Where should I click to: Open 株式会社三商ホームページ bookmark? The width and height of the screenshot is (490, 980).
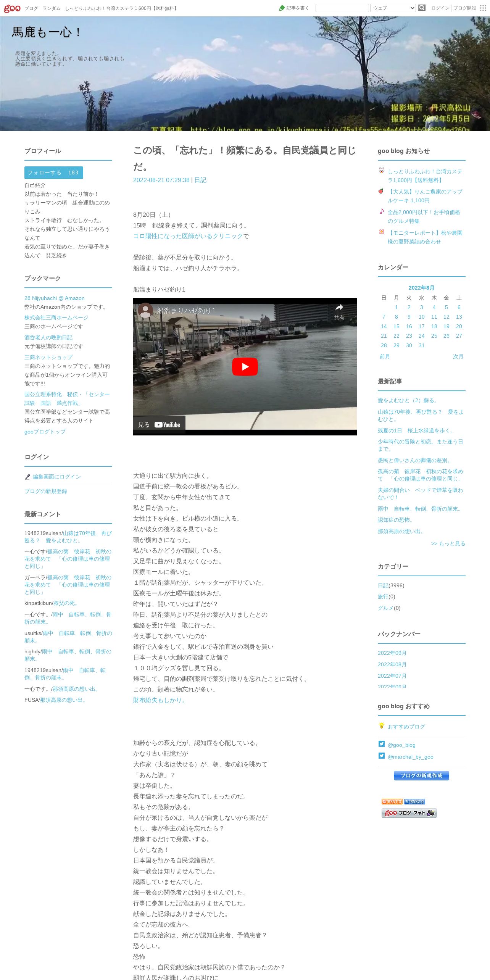coord(56,318)
